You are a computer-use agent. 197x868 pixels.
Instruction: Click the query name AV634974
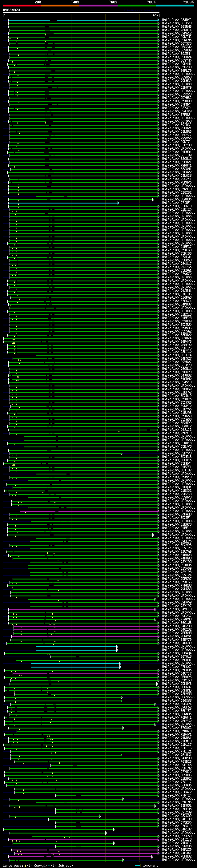(11, 10)
